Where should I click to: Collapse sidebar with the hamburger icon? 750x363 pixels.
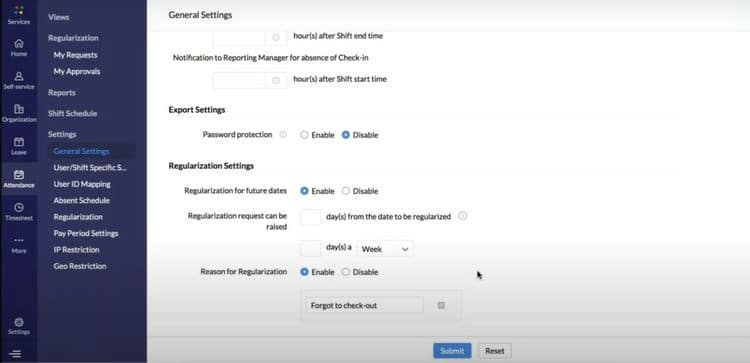click(15, 354)
